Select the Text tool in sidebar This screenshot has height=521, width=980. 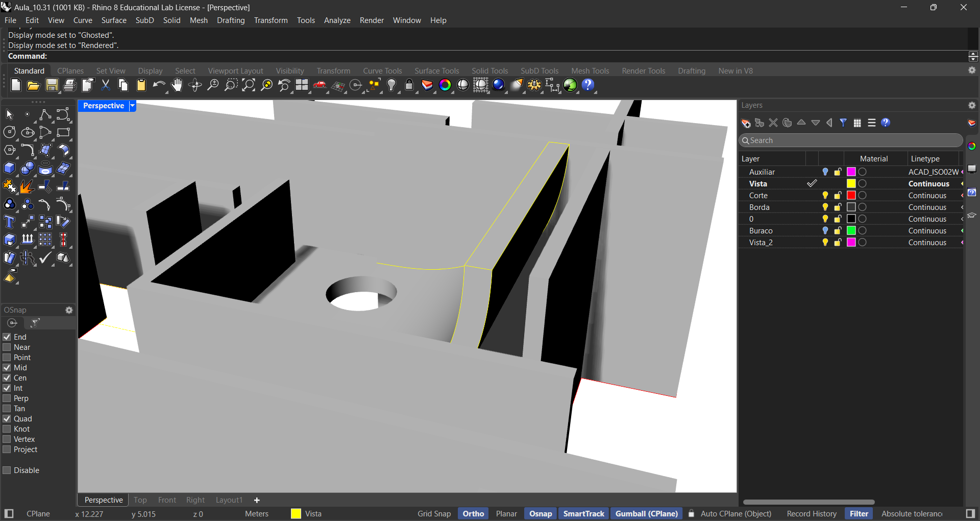(10, 222)
